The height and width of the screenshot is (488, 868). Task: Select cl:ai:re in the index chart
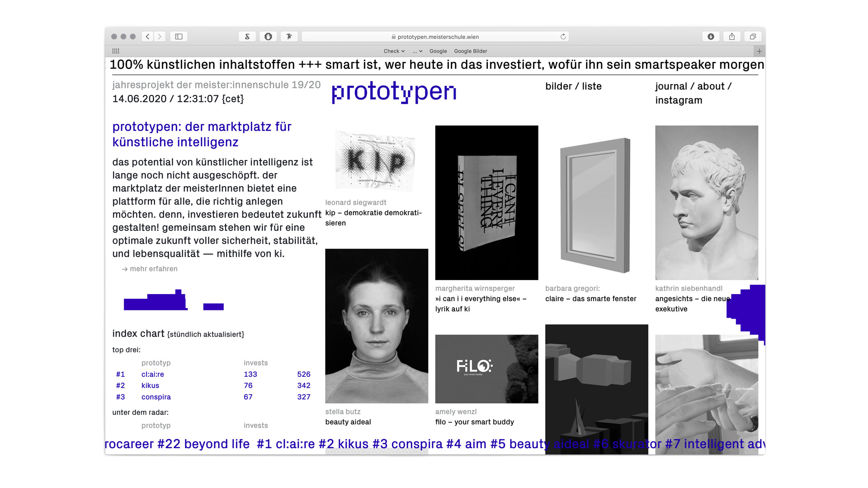click(153, 374)
